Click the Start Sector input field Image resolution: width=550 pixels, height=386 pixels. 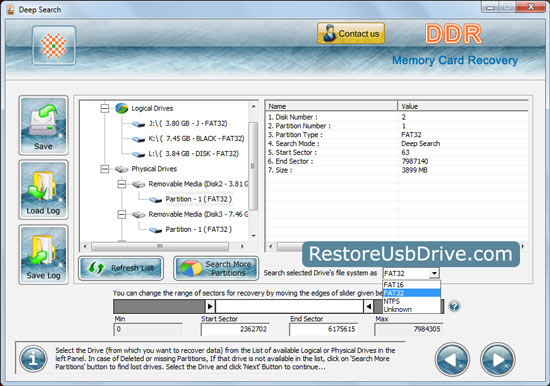tap(235, 329)
